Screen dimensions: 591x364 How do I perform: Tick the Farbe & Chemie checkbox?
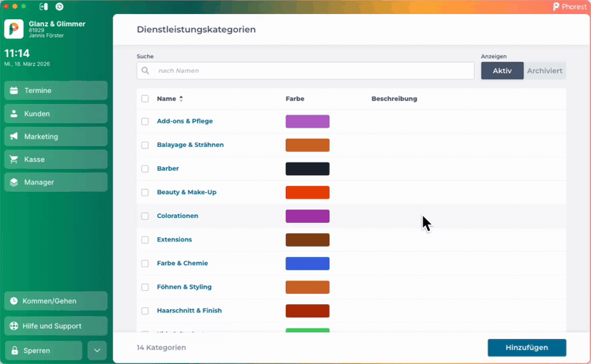(x=145, y=264)
